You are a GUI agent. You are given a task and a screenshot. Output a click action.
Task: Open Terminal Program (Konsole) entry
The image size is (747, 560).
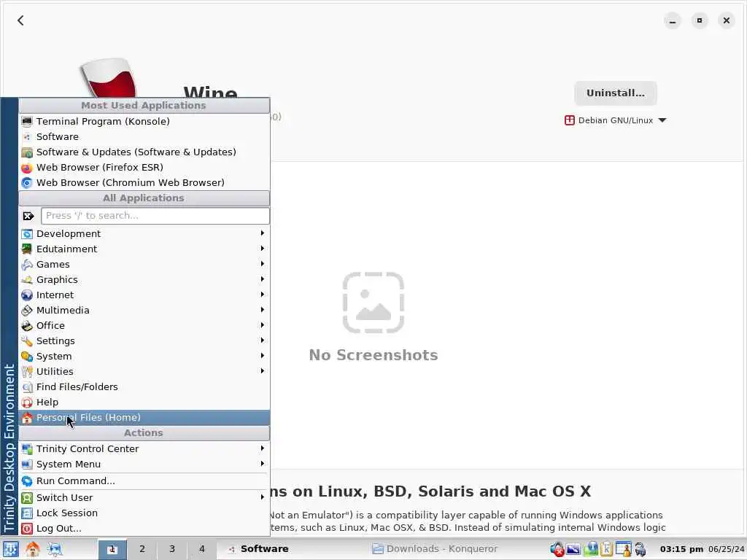[x=144, y=122]
